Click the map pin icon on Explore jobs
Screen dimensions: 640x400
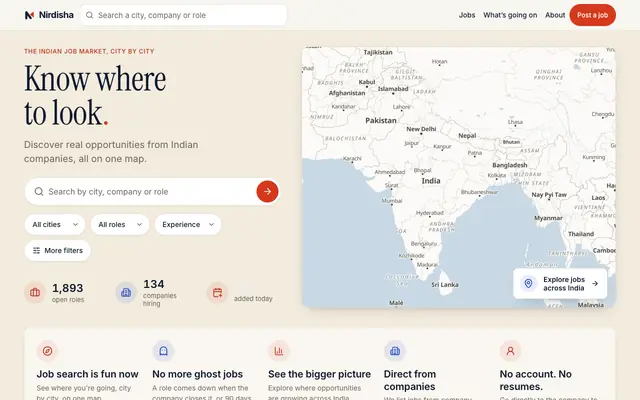tap(528, 283)
